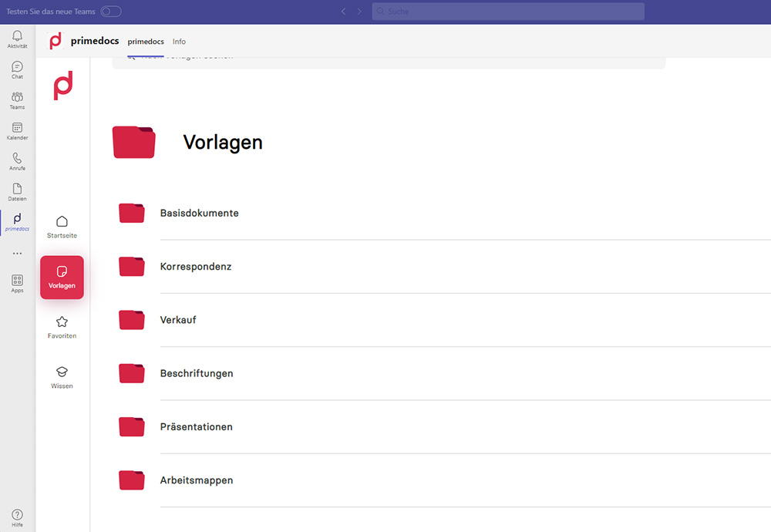Open the Teams section icon
Screen dimensions: 771x532
pos(16,99)
